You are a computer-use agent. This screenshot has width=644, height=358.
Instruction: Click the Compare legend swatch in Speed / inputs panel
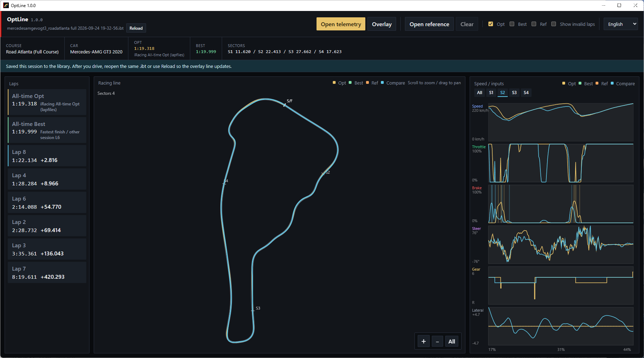(x=612, y=83)
